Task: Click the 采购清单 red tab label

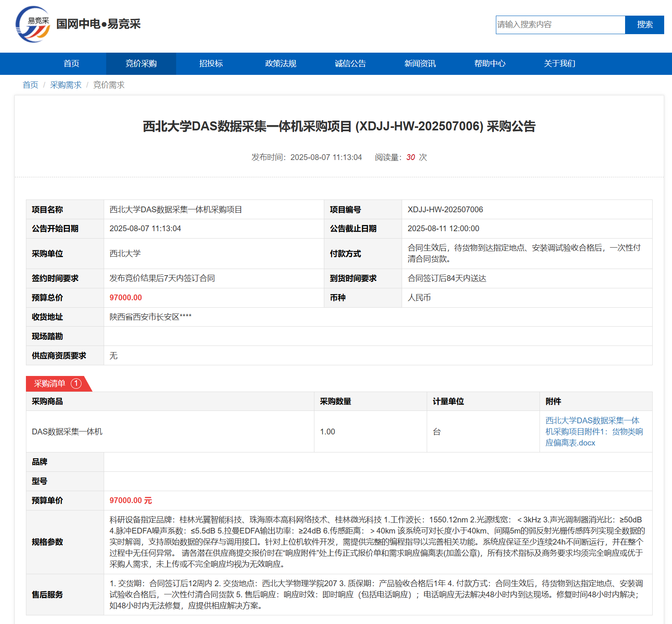Action: (x=49, y=384)
